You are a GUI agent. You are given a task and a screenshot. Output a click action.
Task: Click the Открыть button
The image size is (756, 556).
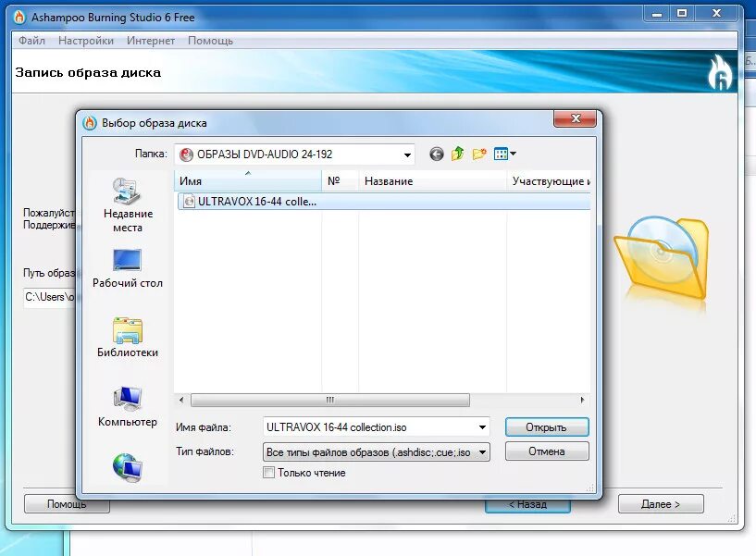pyautogui.click(x=547, y=427)
